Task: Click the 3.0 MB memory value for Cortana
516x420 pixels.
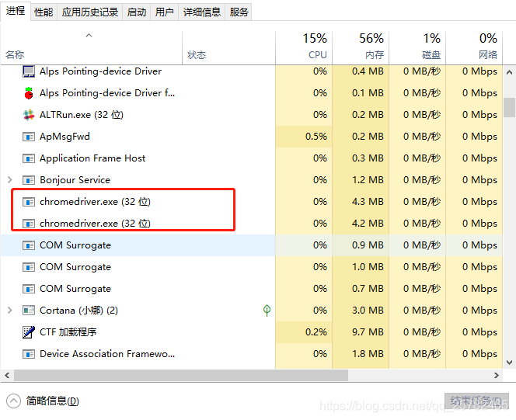Action: click(368, 311)
